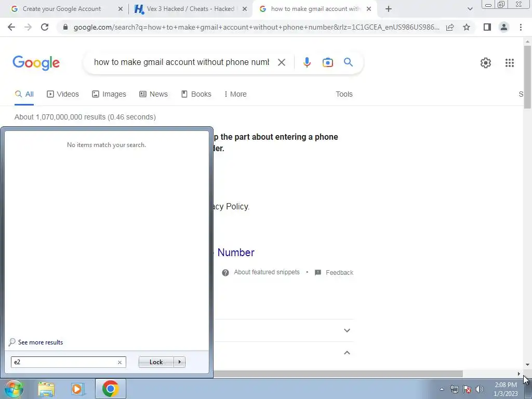
Task: Click scroll right arrow on horizontal scrollbar
Action: pos(519,374)
